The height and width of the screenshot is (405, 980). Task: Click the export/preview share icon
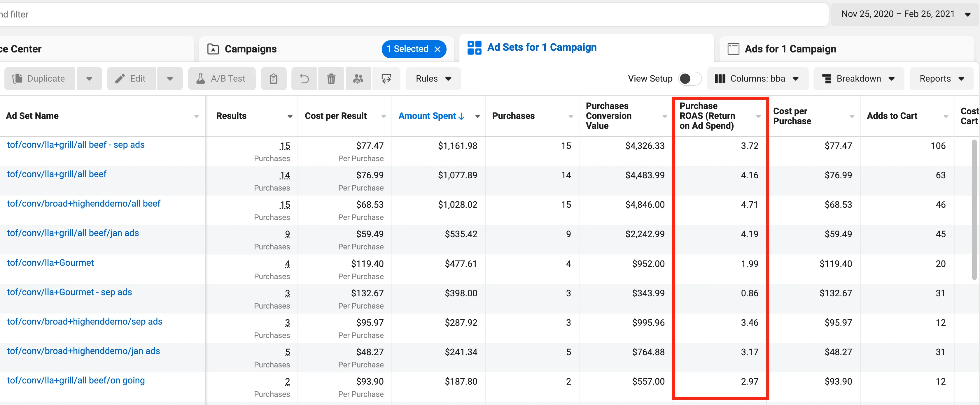point(386,79)
